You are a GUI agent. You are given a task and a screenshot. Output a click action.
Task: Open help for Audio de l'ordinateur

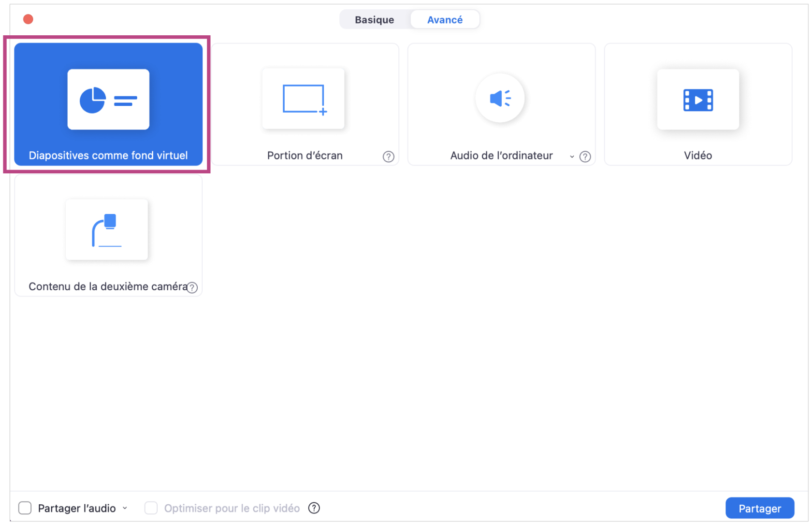pyautogui.click(x=585, y=156)
